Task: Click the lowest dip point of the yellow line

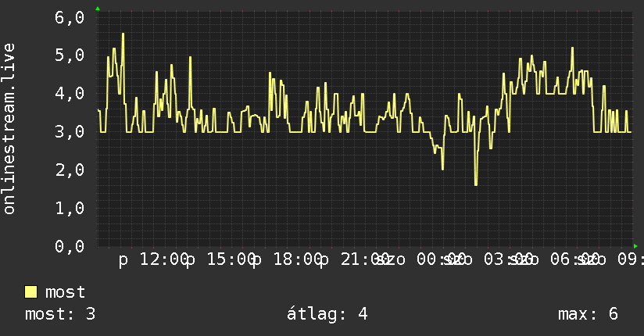Action: point(476,185)
